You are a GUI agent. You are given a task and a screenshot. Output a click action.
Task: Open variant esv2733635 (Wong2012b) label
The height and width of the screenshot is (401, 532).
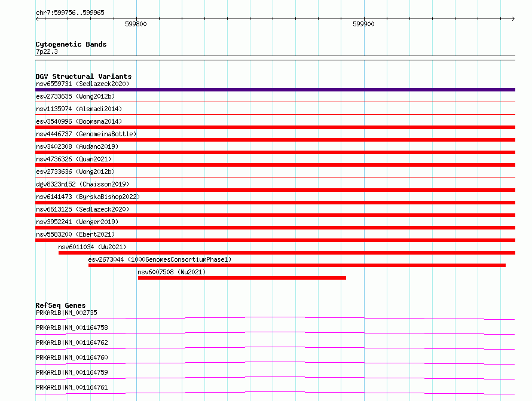75,96
